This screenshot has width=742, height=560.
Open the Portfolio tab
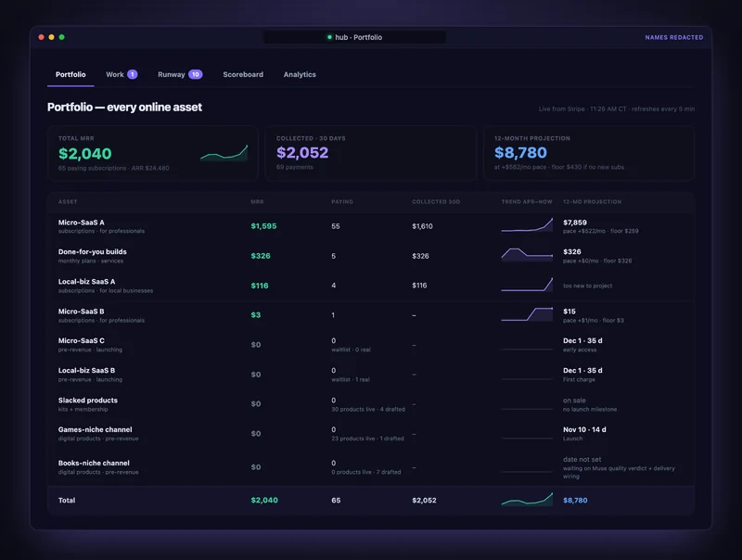coord(70,75)
